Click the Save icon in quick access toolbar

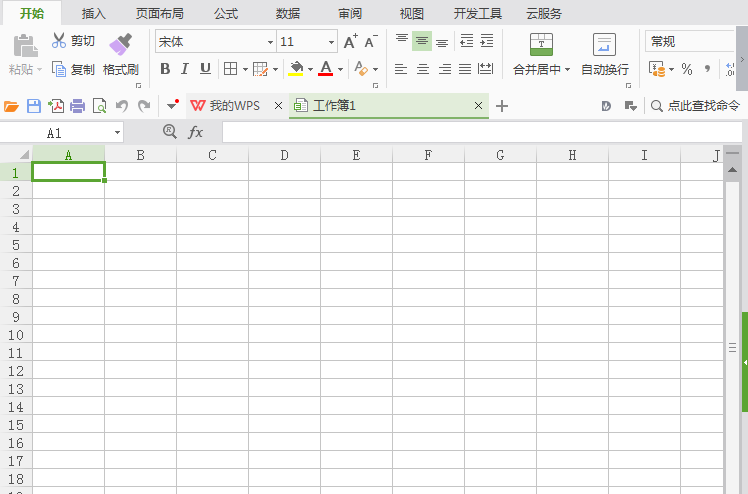pyautogui.click(x=34, y=106)
